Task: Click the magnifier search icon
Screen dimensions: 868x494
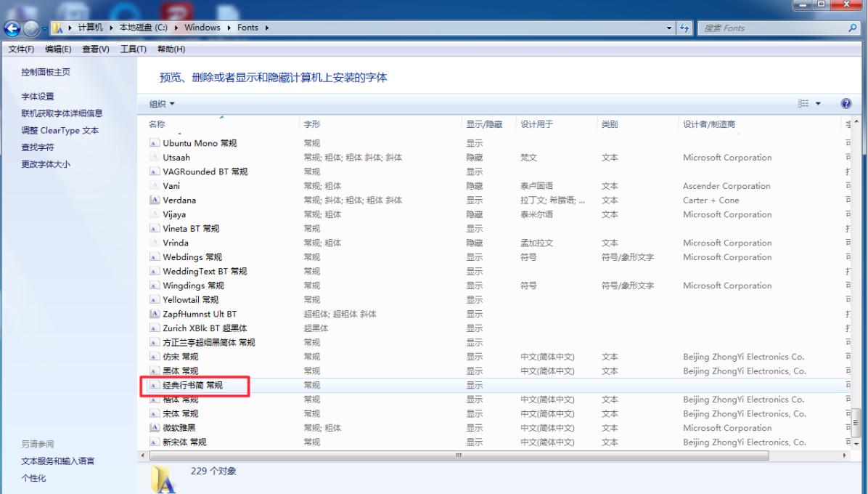Action: tap(853, 28)
